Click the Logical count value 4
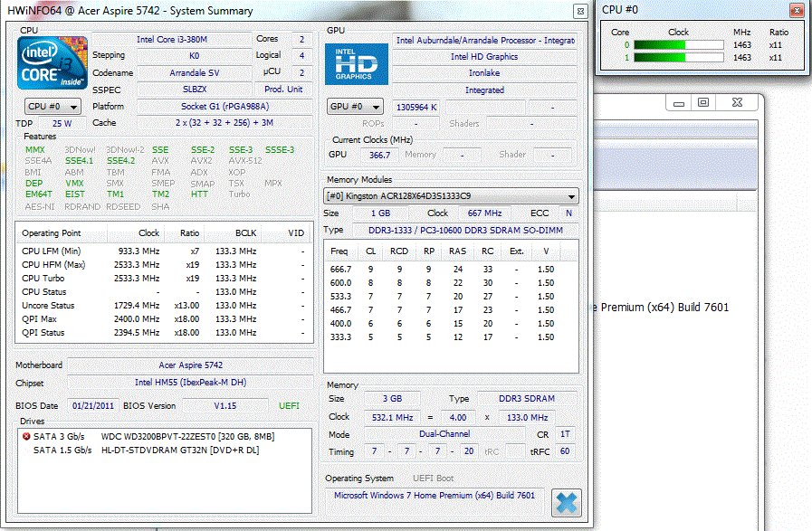812x531 pixels. click(302, 55)
